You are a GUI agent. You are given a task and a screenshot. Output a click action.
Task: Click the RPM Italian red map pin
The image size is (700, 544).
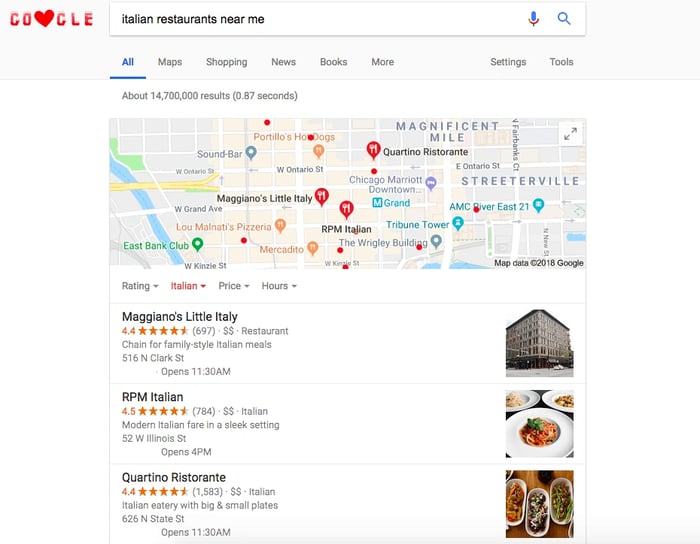coord(346,210)
